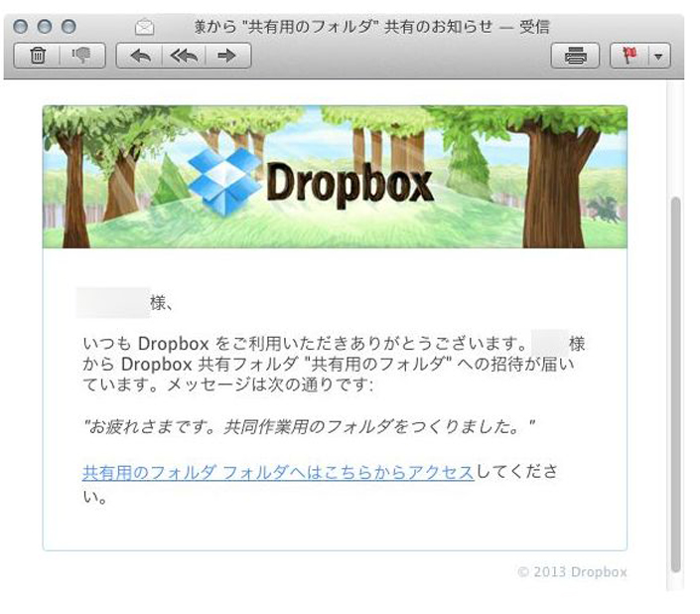Screen dimensions: 700x614
Task: Zoom the window with third title button
Action: click(x=69, y=27)
